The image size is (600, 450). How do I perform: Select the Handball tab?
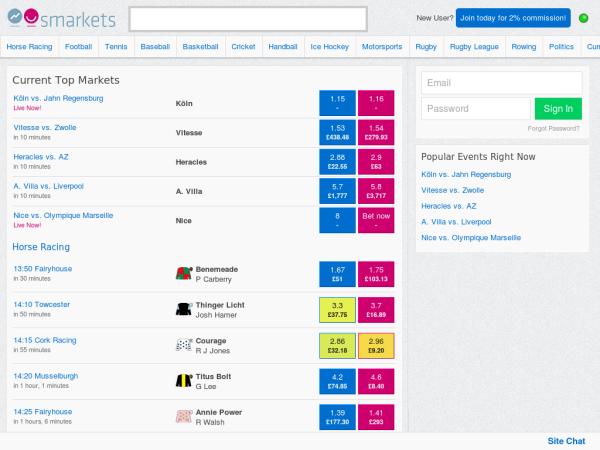[x=283, y=47]
